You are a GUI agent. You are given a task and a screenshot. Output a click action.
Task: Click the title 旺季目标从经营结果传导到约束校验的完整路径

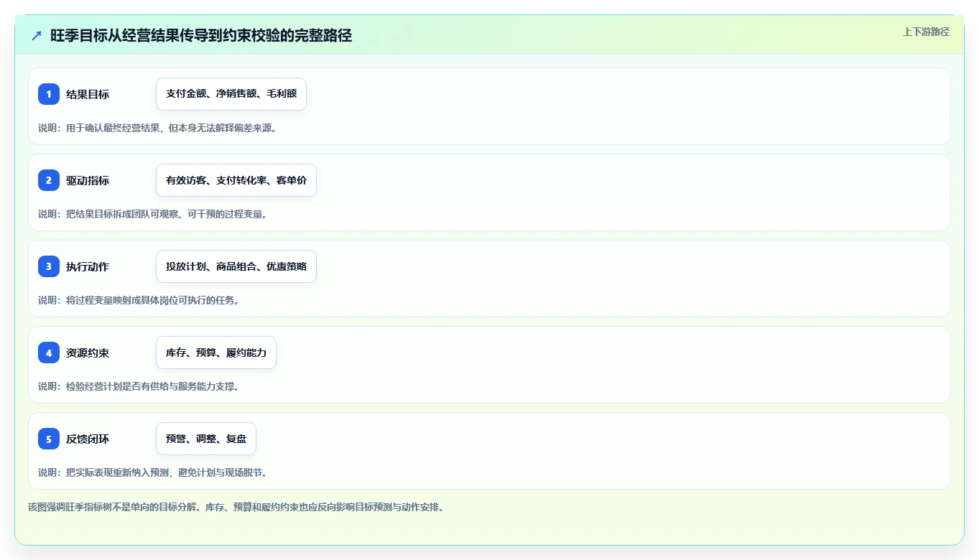click(x=201, y=36)
